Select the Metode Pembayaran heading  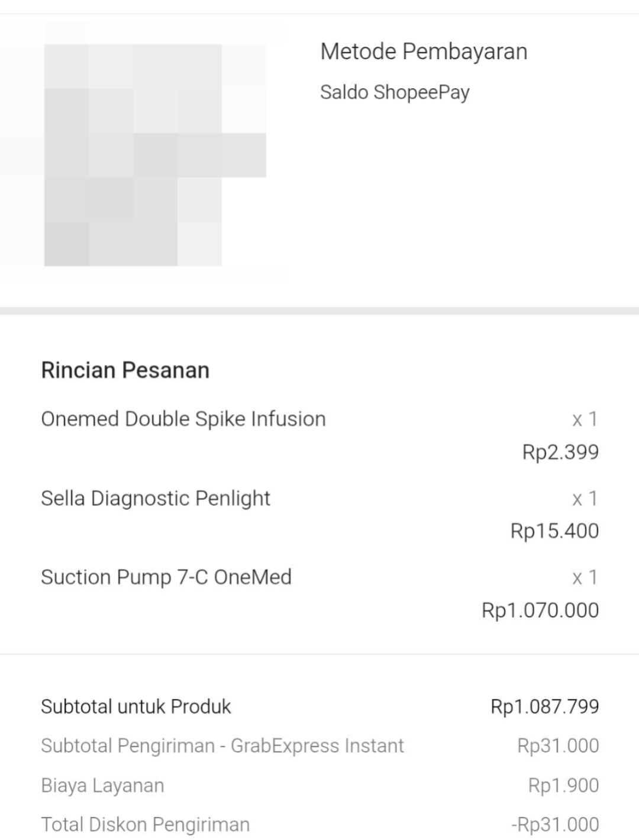tap(424, 51)
